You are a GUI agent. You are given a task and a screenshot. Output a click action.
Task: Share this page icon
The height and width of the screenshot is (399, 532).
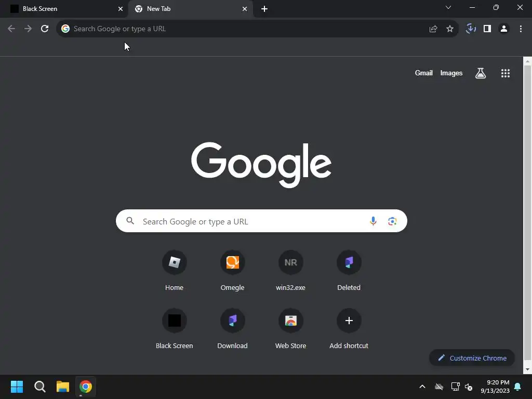coord(433,29)
